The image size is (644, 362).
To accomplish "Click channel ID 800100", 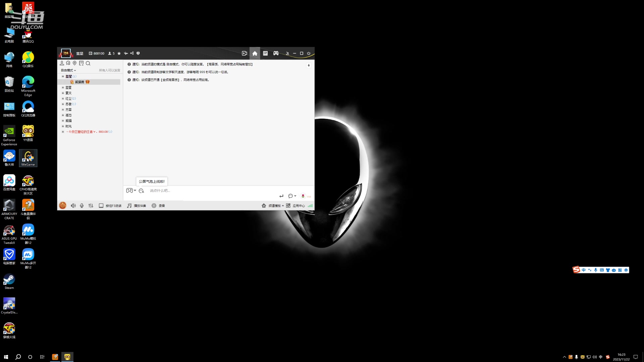I will click(97, 53).
